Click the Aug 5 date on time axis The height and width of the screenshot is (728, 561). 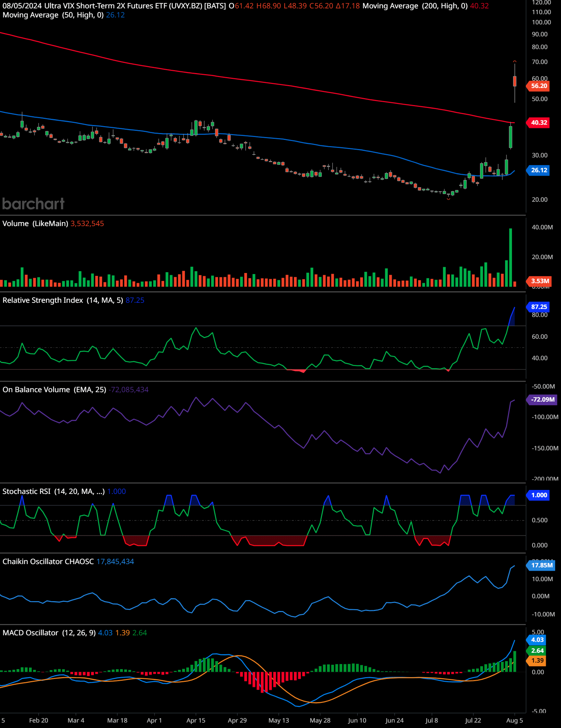(514, 720)
